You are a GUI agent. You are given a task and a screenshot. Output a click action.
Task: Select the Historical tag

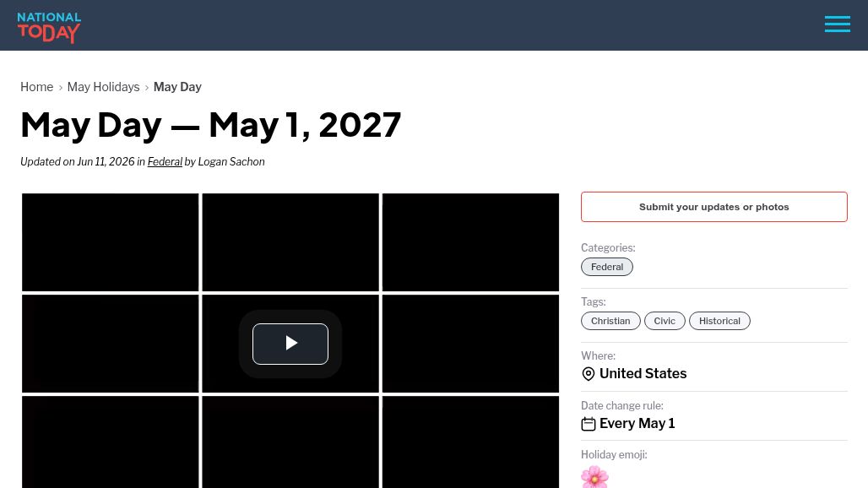(719, 321)
